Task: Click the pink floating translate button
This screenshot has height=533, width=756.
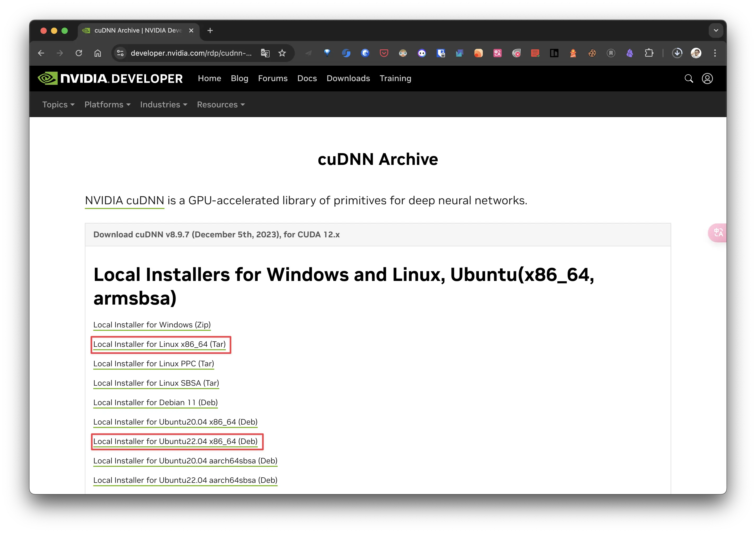Action: [x=718, y=233]
